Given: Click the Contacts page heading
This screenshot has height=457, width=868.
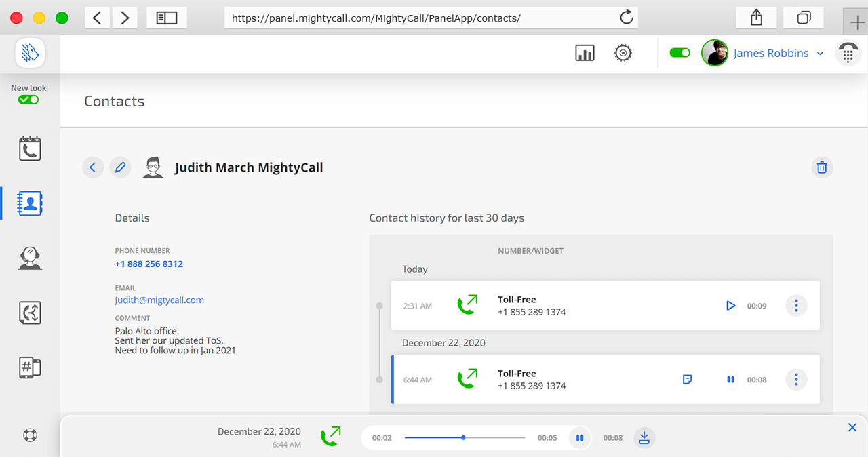Looking at the screenshot, I should (114, 101).
